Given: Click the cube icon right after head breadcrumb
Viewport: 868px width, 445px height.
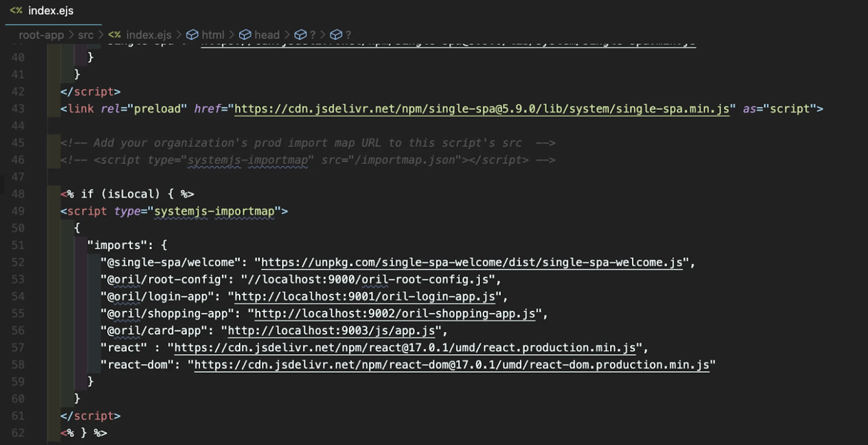Looking at the screenshot, I should click(x=301, y=35).
